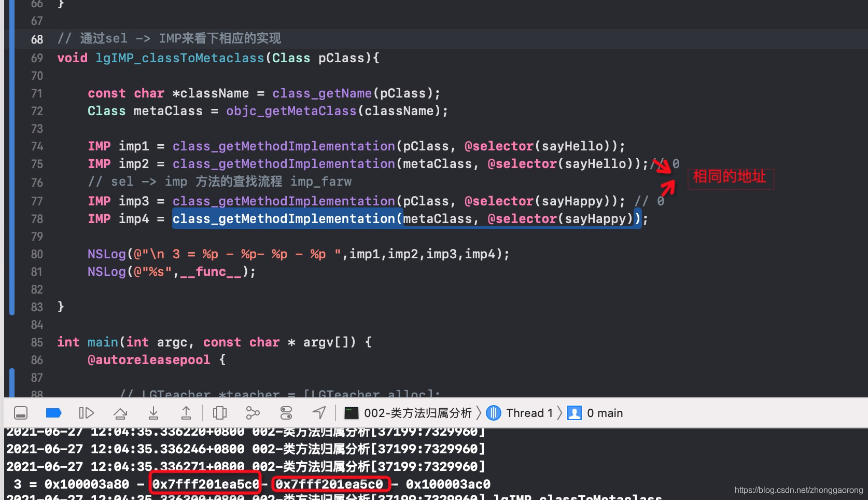The image size is (868, 500).
Task: Click the Step Over debug icon
Action: point(120,413)
